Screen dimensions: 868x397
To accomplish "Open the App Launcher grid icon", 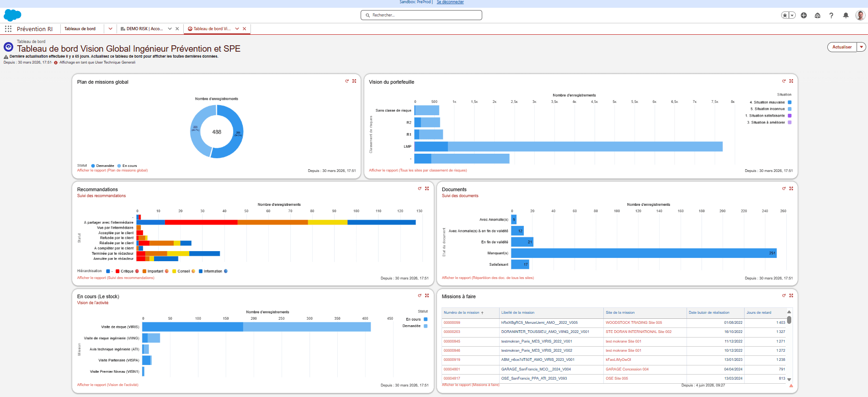I will tap(8, 29).
